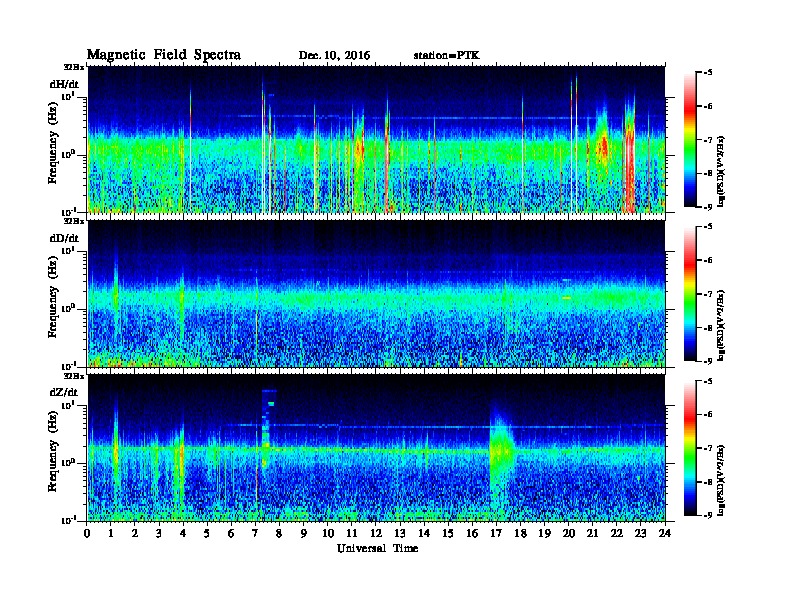Image resolution: width=792 pixels, height=612 pixels.
Task: Click hour "9" on Universal Time axis
Action: (304, 533)
